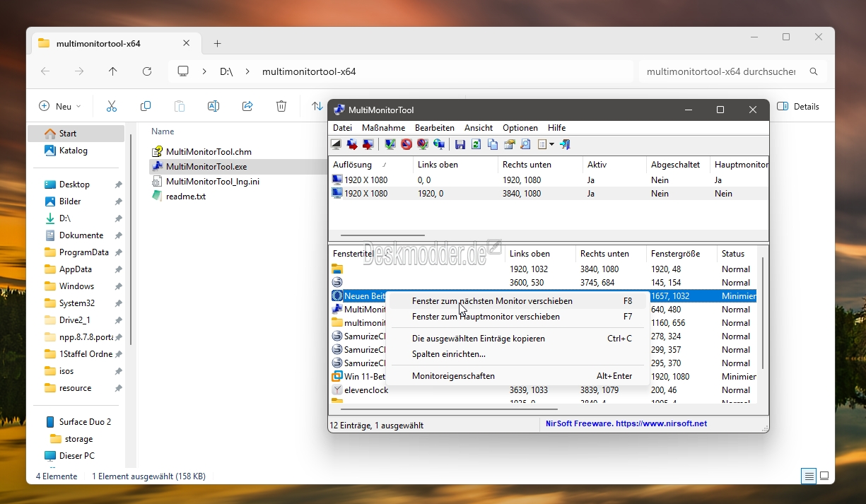
Task: Click the Set As Primary Monitor toolbar icon
Action: pyautogui.click(x=440, y=144)
